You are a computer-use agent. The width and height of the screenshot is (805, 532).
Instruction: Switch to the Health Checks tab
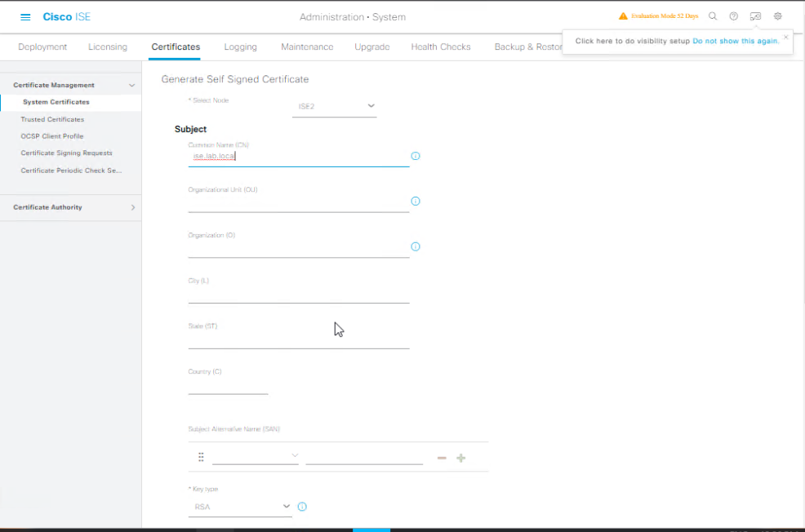click(x=441, y=47)
